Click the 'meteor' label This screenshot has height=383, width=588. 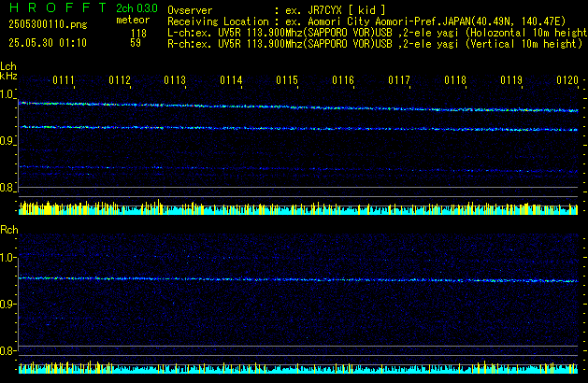click(133, 20)
